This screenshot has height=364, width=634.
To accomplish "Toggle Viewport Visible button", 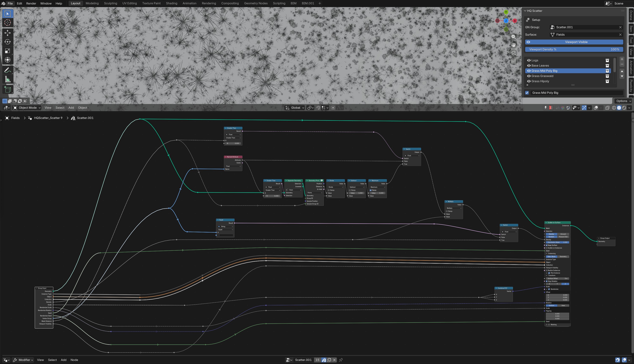I will click(574, 42).
